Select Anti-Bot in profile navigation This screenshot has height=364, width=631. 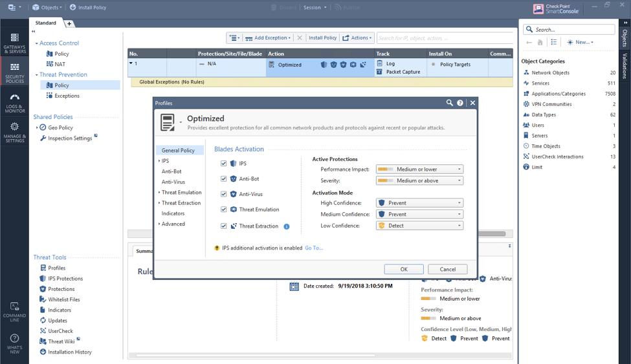[x=172, y=171]
